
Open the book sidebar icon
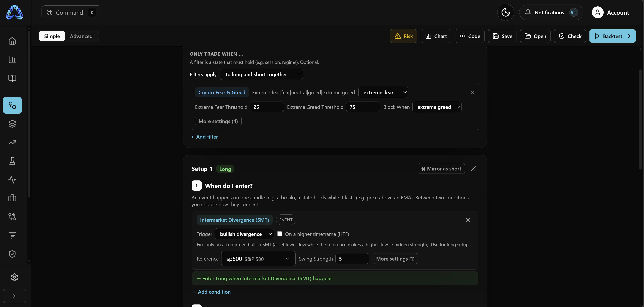click(x=12, y=78)
